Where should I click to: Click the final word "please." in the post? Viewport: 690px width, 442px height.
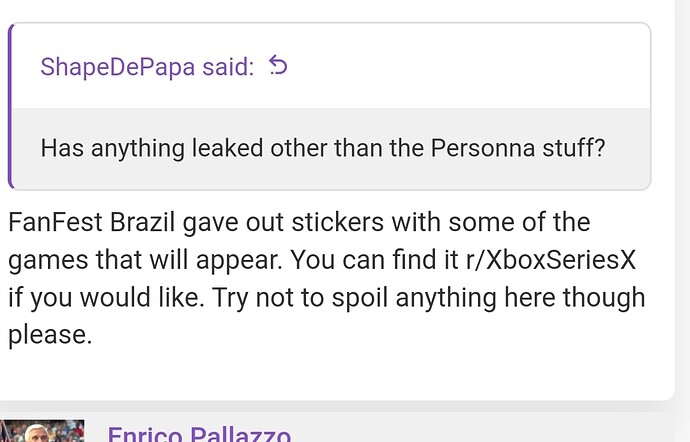click(x=50, y=335)
